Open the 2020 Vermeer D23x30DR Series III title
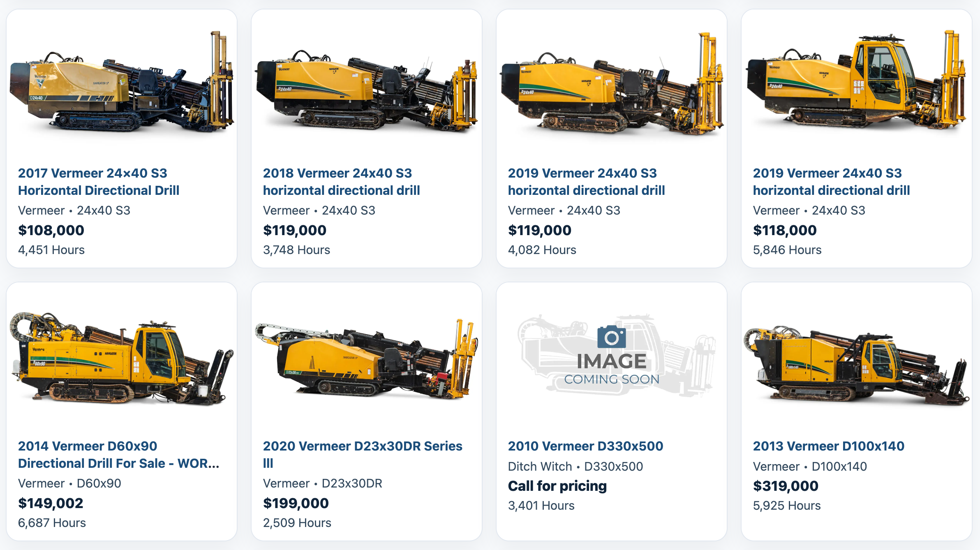 [363, 455]
